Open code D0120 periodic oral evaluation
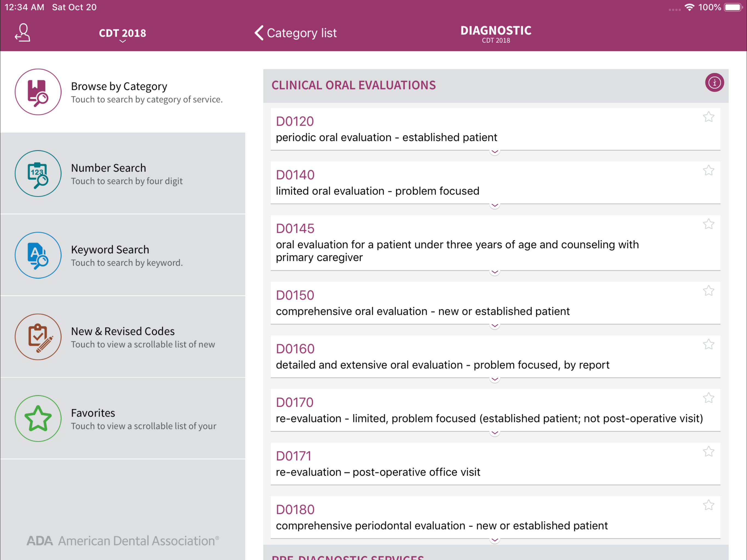The width and height of the screenshot is (747, 560). 495,129
